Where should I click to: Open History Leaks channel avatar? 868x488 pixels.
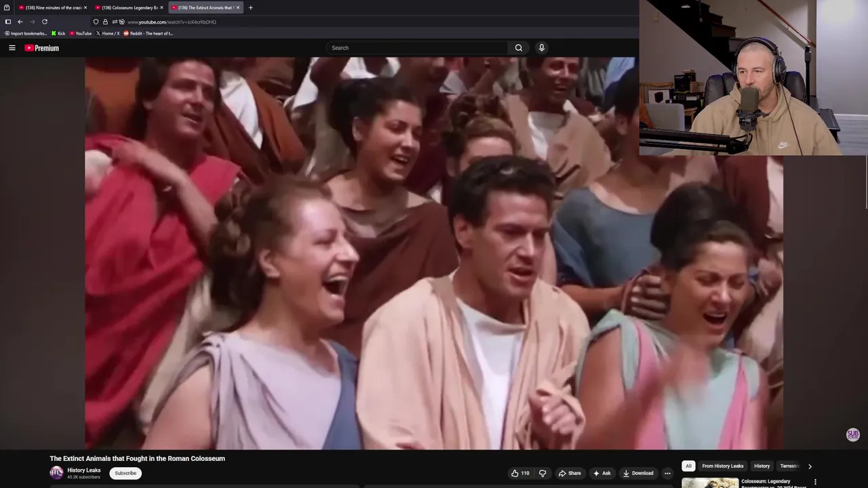[56, 473]
